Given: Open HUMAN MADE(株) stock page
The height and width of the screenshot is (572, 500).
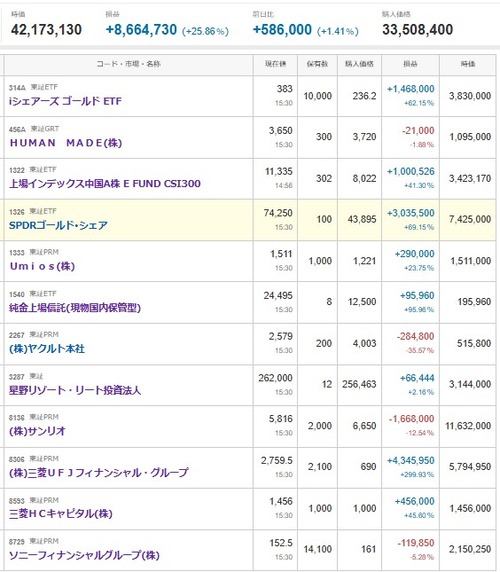Looking at the screenshot, I should coord(66,143).
